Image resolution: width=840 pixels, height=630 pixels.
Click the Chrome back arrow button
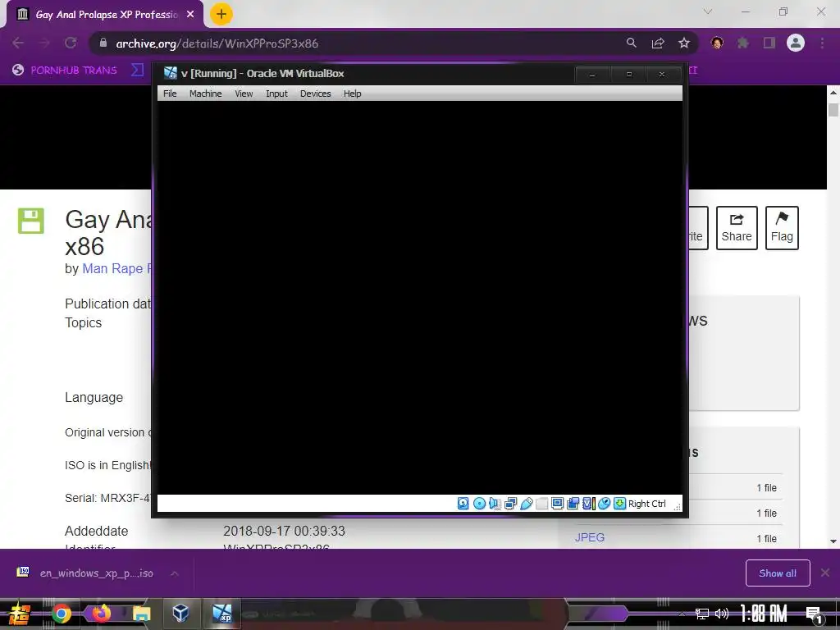[x=18, y=43]
